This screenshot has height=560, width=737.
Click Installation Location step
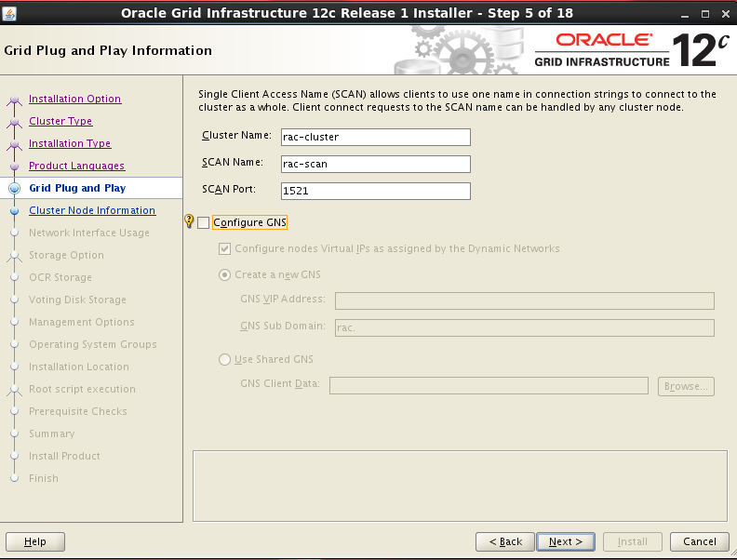79,367
